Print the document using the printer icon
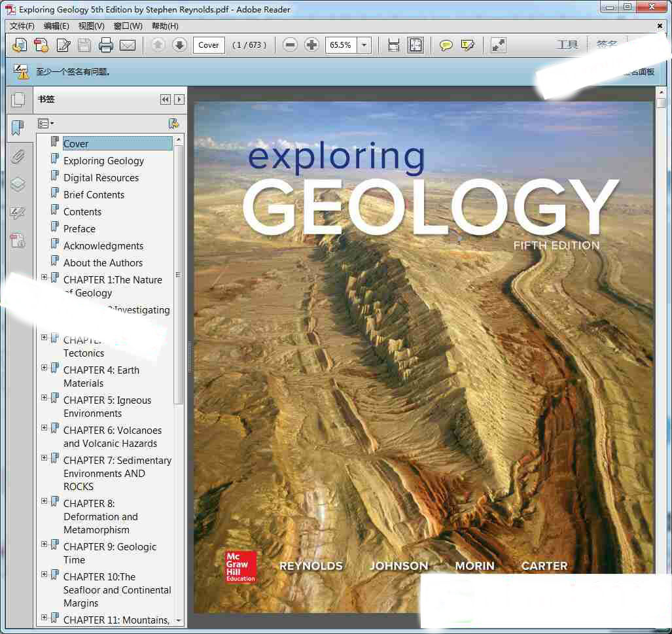This screenshot has width=672, height=634. pos(106,45)
